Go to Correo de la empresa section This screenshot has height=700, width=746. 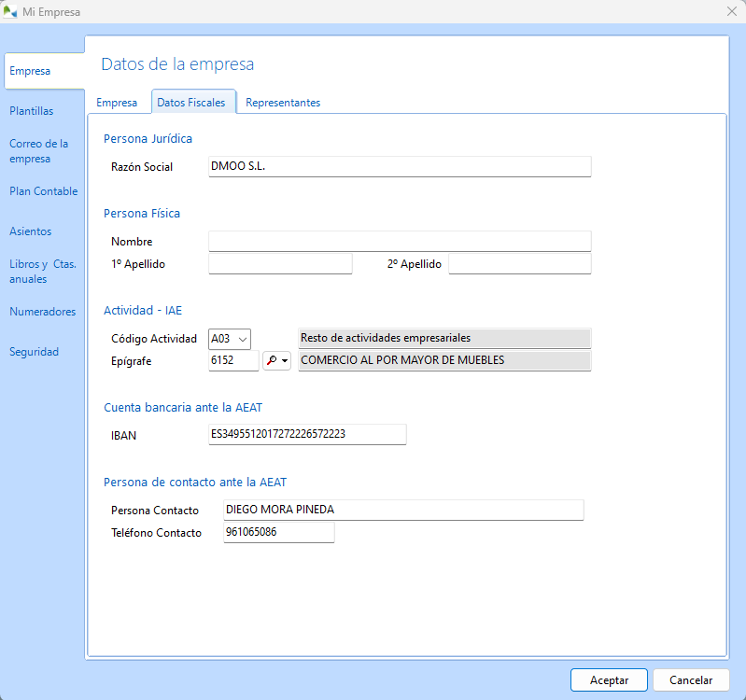tap(39, 151)
